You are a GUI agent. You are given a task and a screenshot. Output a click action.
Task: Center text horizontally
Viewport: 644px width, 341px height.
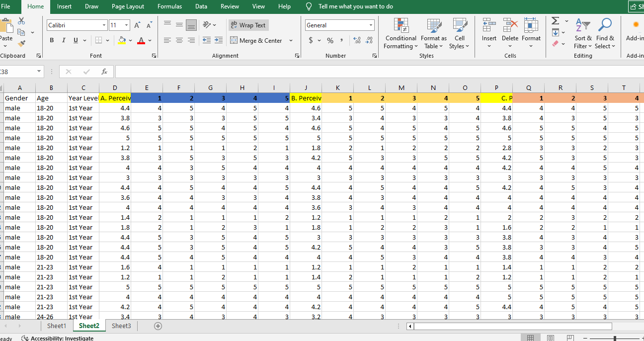coord(179,40)
